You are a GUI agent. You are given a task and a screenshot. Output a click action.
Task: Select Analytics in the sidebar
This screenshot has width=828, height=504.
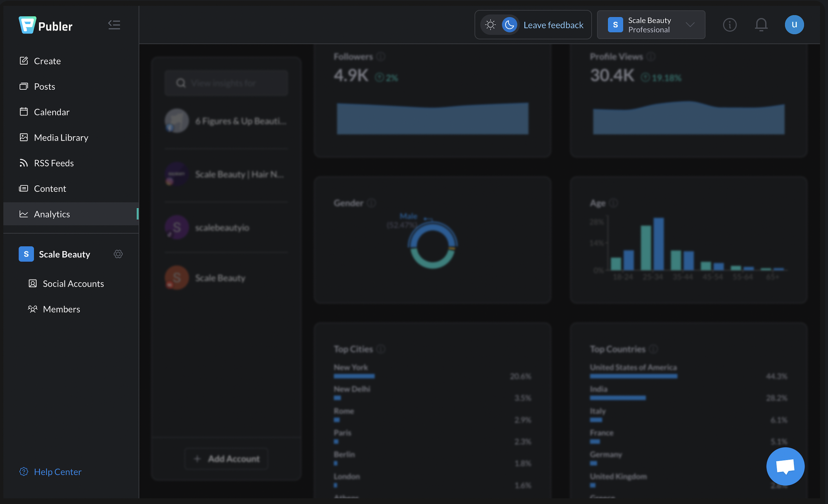click(x=71, y=214)
